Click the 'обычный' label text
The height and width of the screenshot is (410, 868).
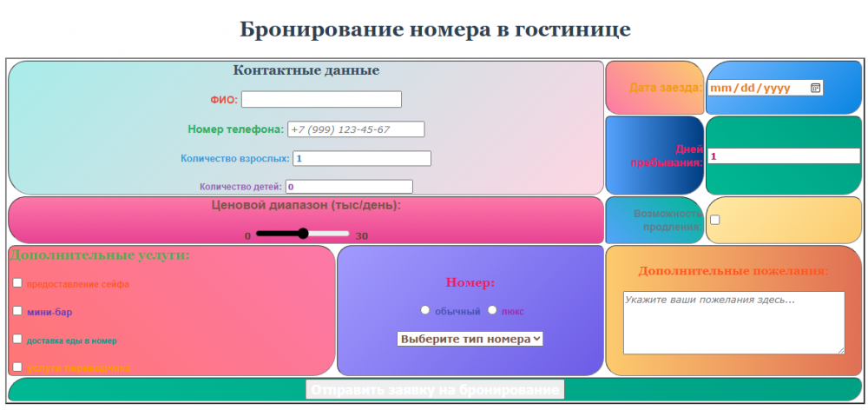coord(457,311)
